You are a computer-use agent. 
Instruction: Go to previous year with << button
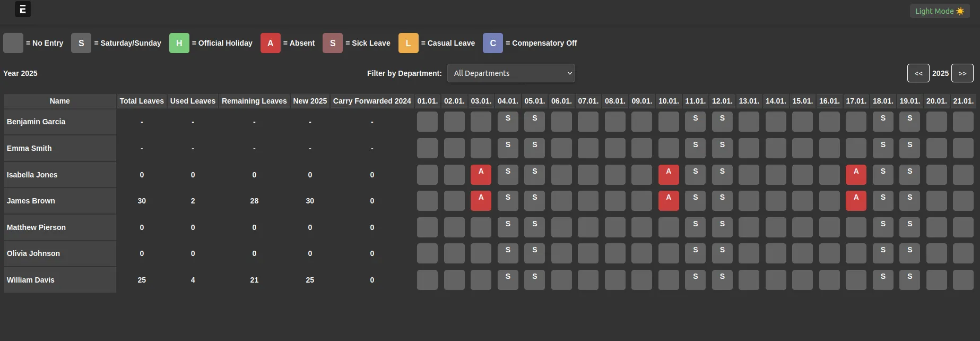click(x=918, y=73)
